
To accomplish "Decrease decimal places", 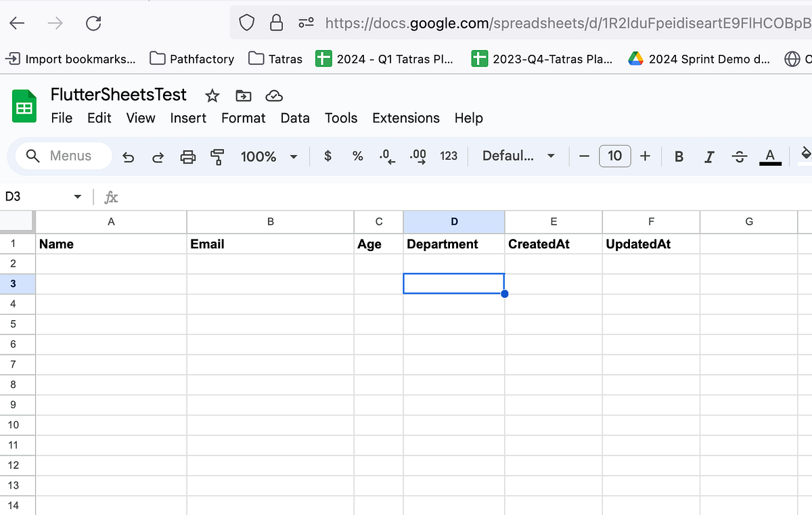I will click(386, 156).
